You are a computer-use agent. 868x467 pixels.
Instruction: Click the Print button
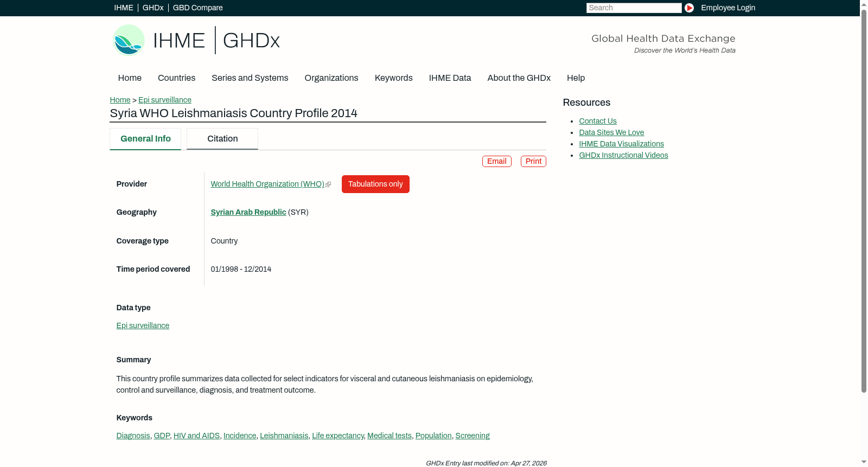(x=533, y=161)
